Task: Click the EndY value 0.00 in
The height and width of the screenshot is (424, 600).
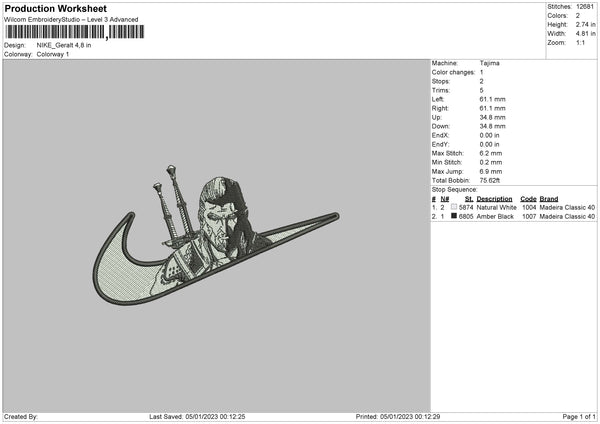Action: (x=489, y=145)
